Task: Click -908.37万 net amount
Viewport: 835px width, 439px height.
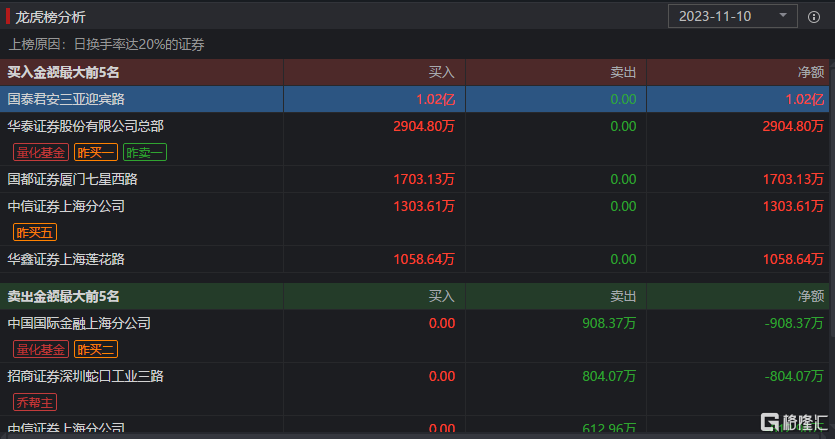Action: tap(794, 323)
